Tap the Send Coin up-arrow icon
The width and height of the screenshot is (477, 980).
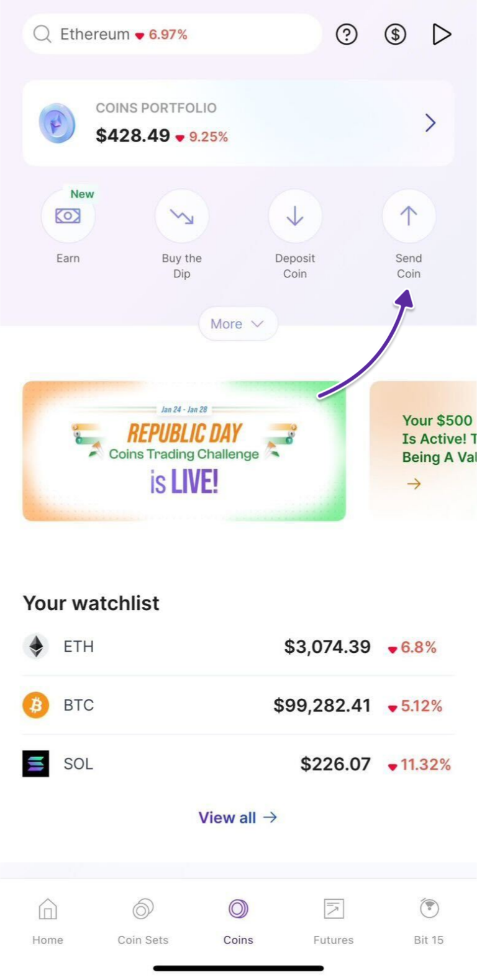(408, 216)
